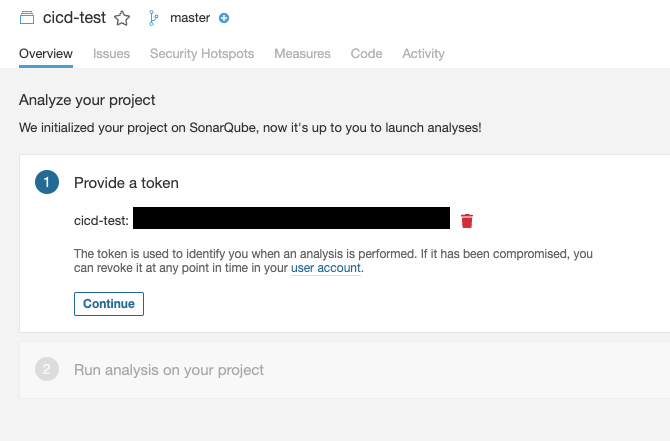Click the 'cicd-test:' token label

pos(101,220)
